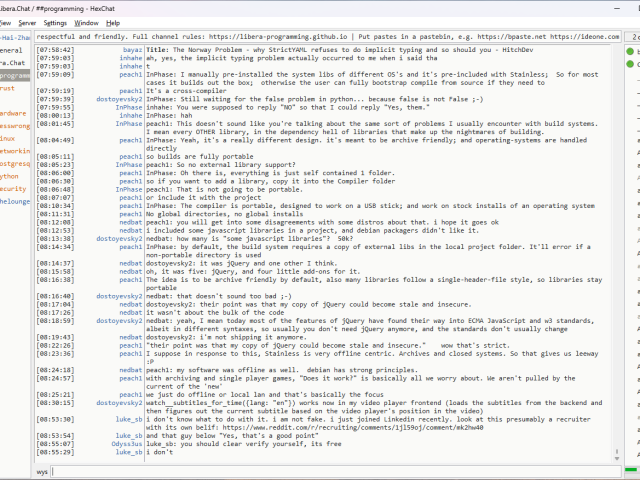Open the Window menu
640x480 pixels.
(87, 22)
